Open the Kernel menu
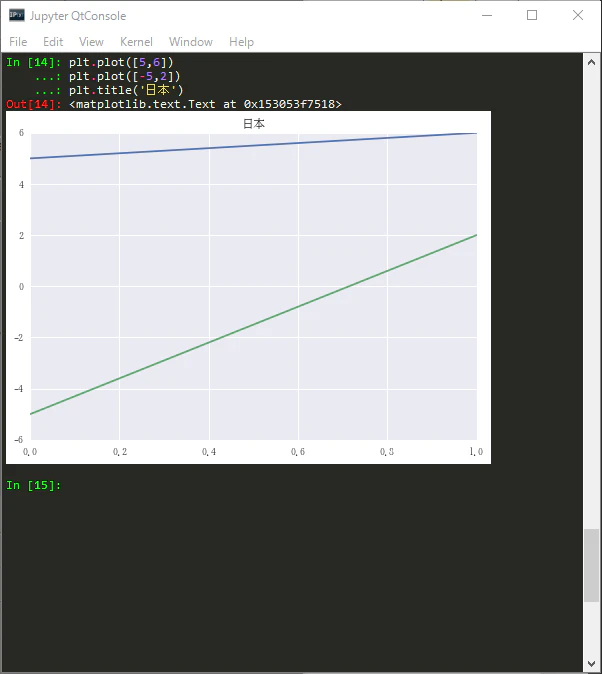The image size is (602, 674). click(136, 42)
